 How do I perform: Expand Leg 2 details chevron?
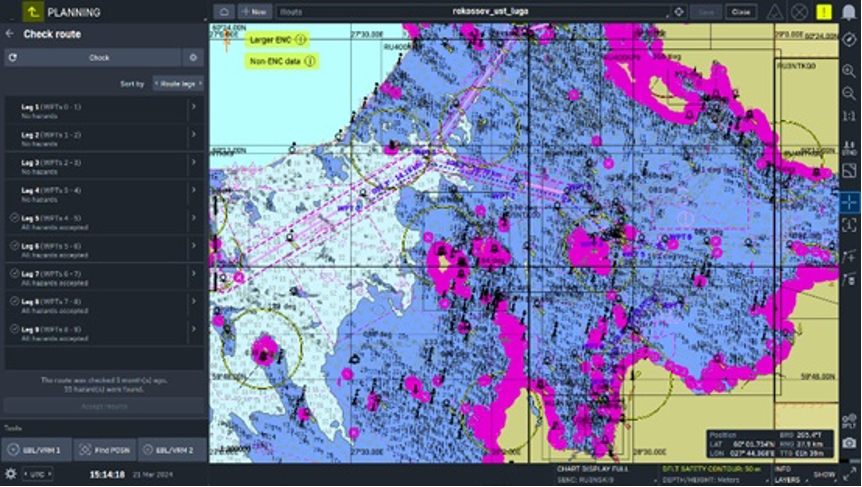click(194, 134)
